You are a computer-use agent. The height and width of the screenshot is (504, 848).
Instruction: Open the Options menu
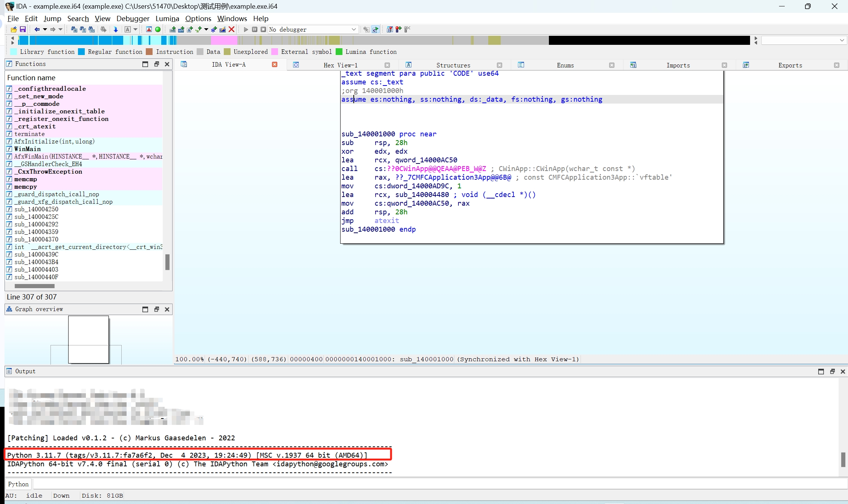point(198,18)
